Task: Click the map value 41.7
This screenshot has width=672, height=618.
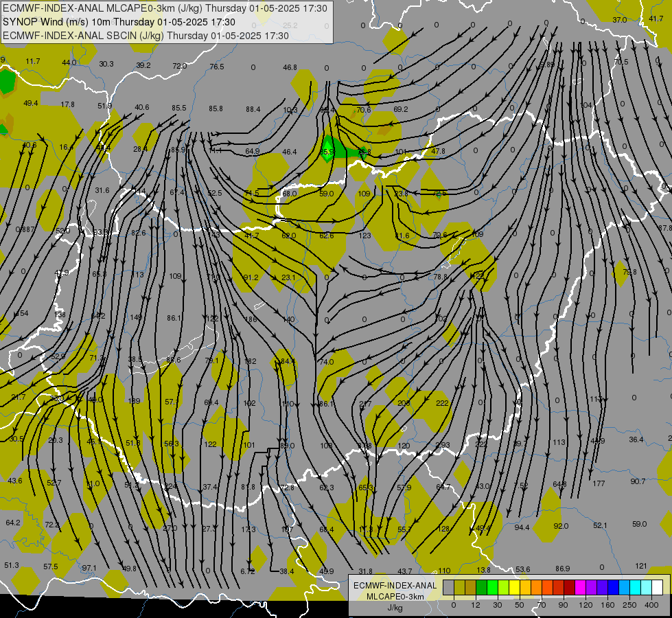Action: [x=656, y=19]
